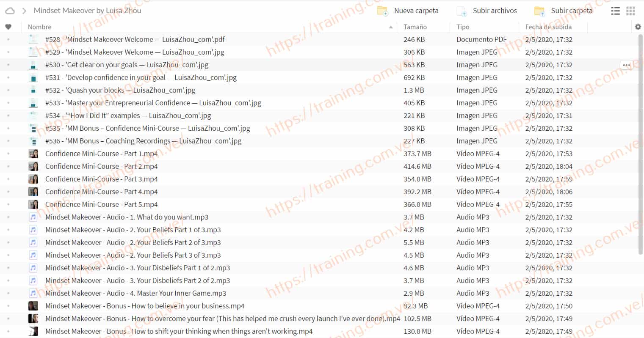The image size is (644, 338).
Task: Open the Mindset Makeover by Luisa Zhou breadcrumb
Action: point(87,11)
